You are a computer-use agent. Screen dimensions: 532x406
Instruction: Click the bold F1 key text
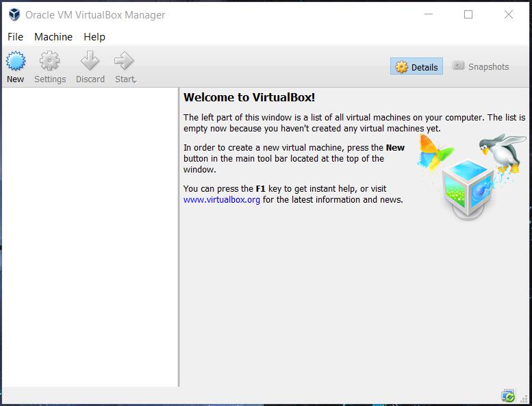click(260, 188)
